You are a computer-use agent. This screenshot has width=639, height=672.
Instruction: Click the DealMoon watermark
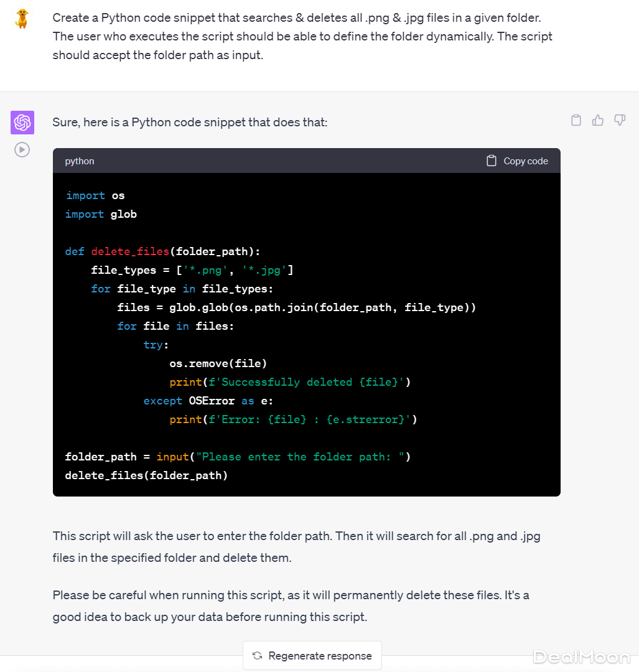pos(581,656)
